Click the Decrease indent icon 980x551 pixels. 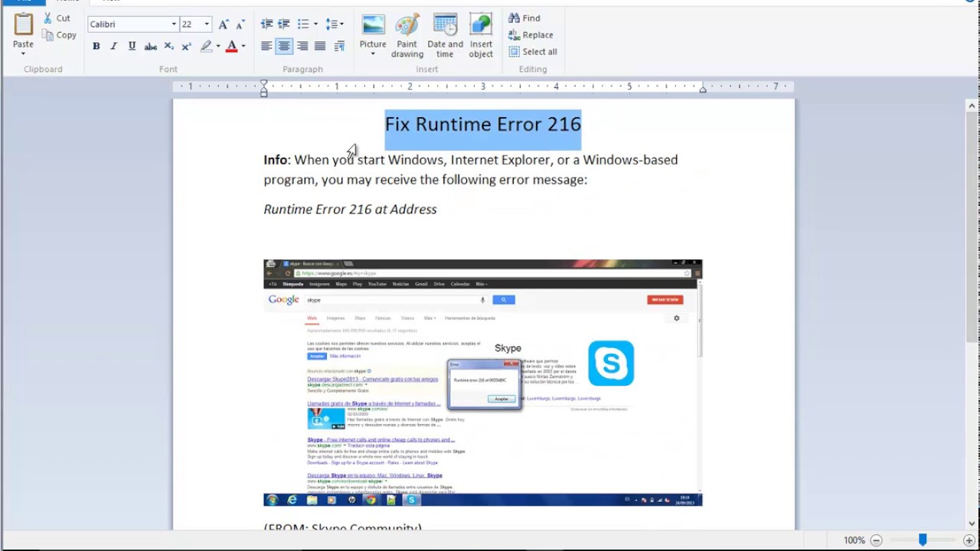pyautogui.click(x=266, y=24)
